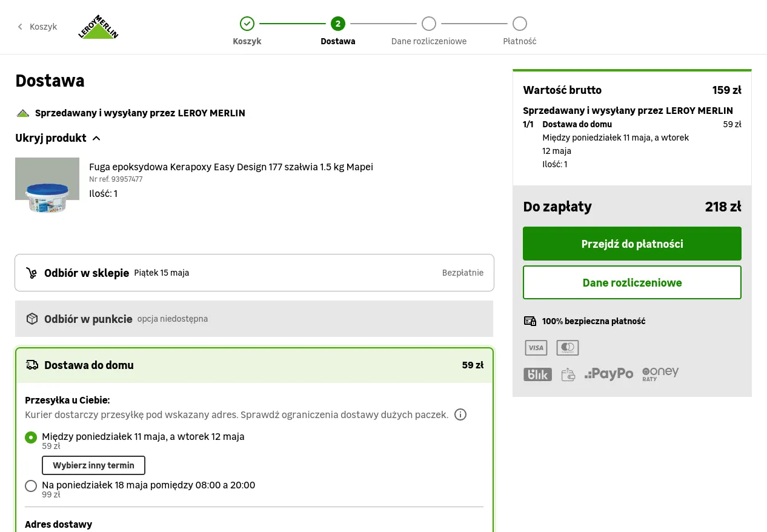Click the Dostawa do domu truck icon
This screenshot has width=767, height=532.
(32, 365)
